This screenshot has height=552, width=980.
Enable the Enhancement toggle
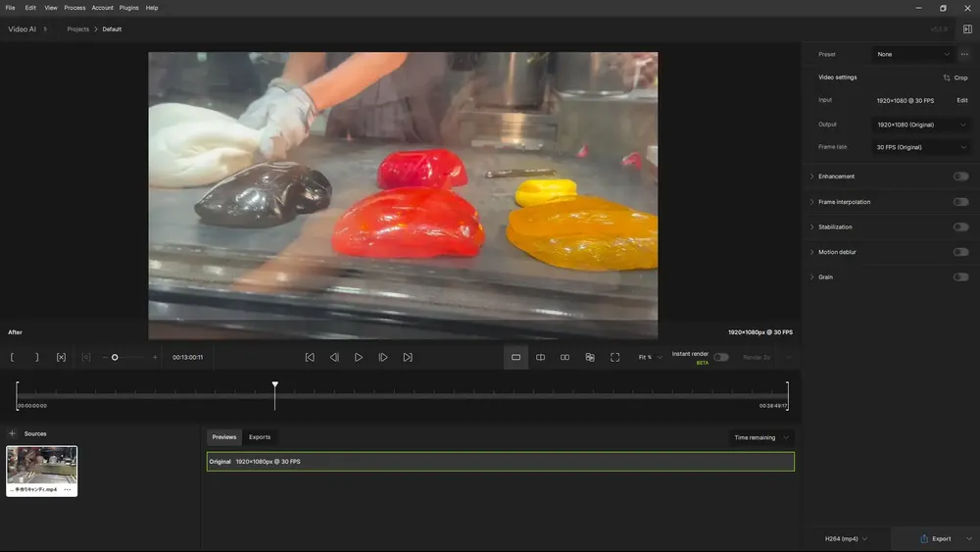pyautogui.click(x=960, y=176)
